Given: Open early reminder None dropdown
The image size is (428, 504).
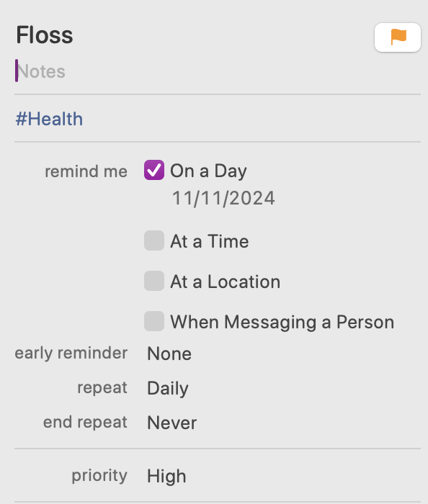Looking at the screenshot, I should pyautogui.click(x=169, y=354).
